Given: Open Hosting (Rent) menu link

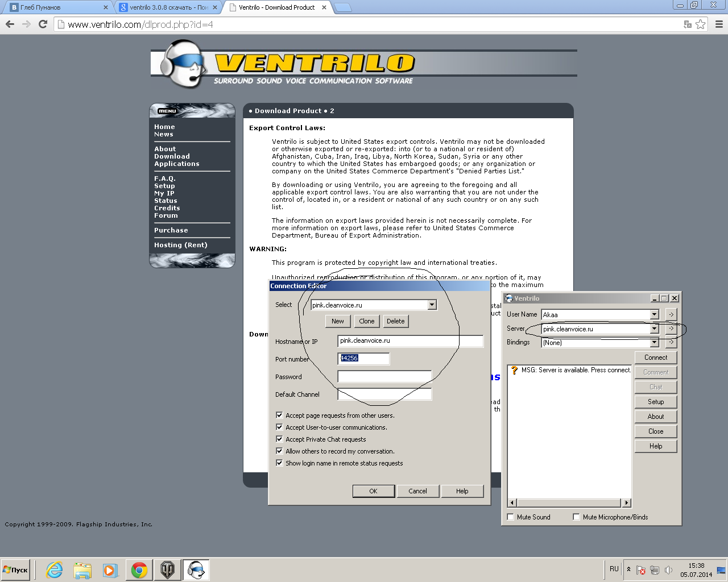Looking at the screenshot, I should coord(181,245).
